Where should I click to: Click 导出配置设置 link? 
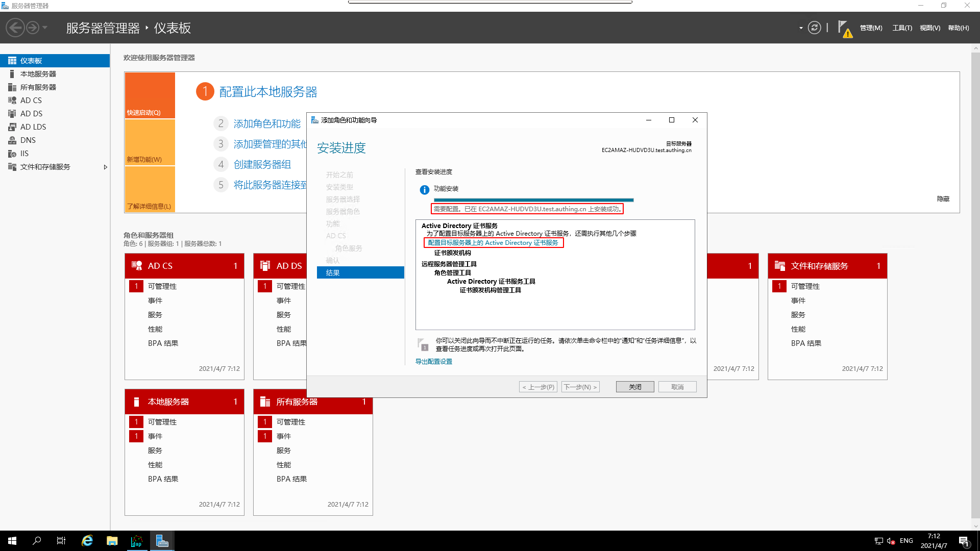433,362
